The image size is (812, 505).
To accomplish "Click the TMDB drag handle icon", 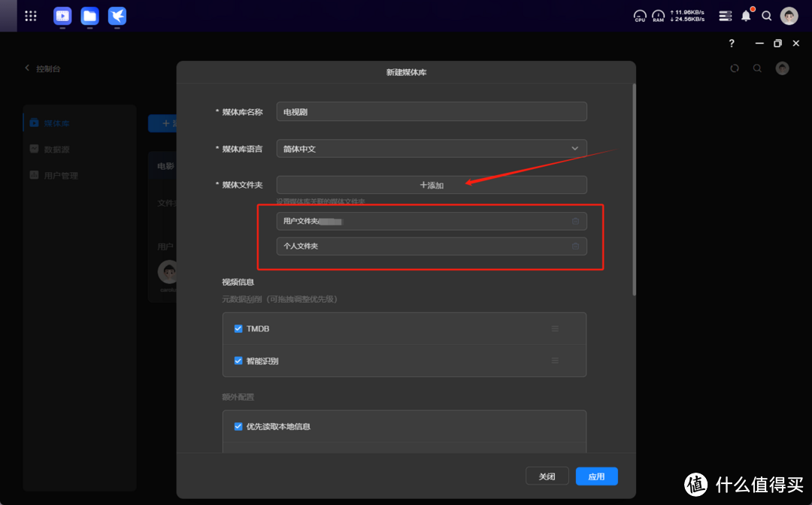I will tap(555, 329).
